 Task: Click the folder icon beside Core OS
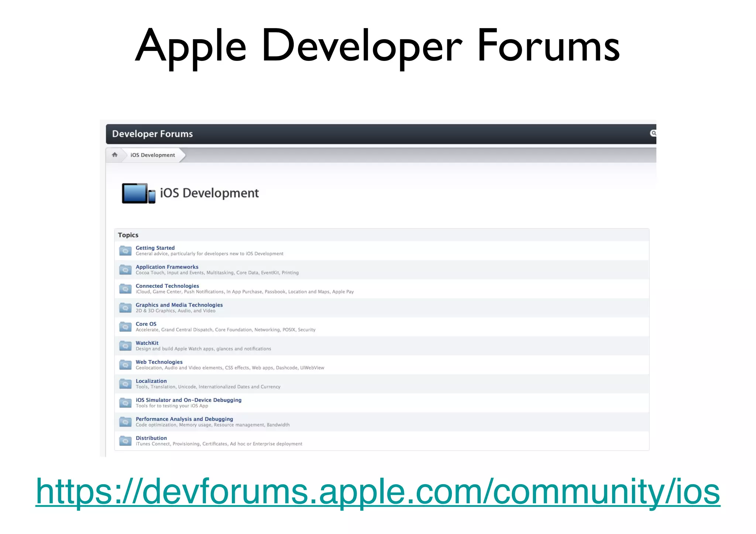126,327
